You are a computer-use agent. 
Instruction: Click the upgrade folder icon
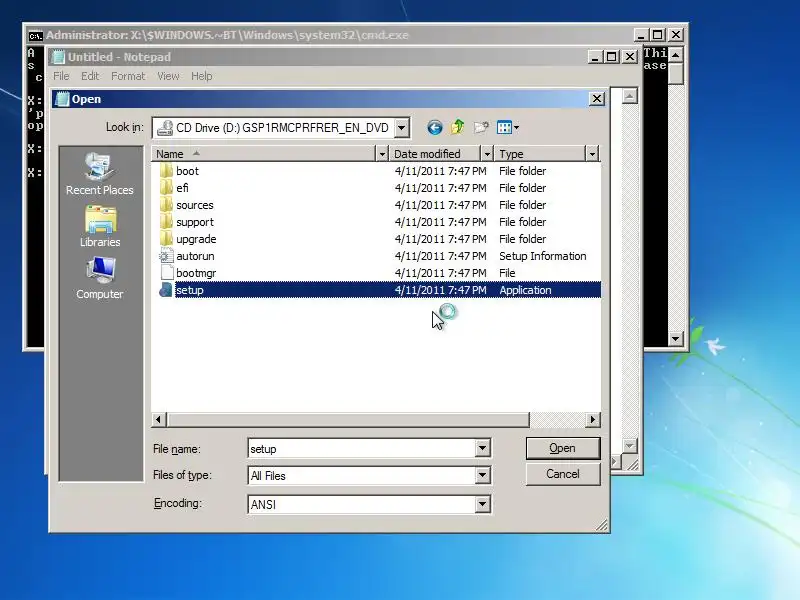click(166, 239)
